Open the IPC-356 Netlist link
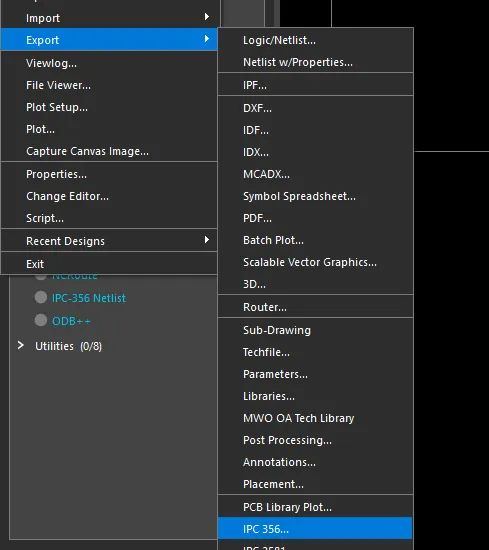 coord(88,298)
